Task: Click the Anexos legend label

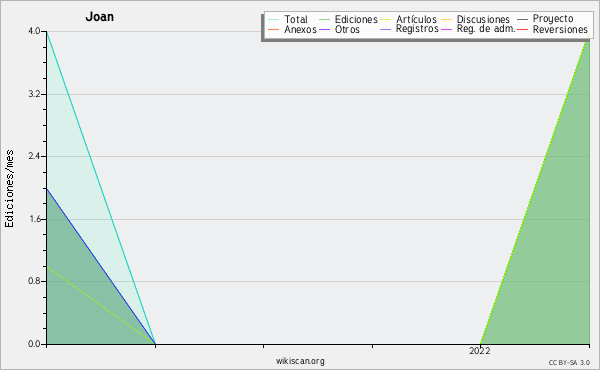Action: point(300,29)
